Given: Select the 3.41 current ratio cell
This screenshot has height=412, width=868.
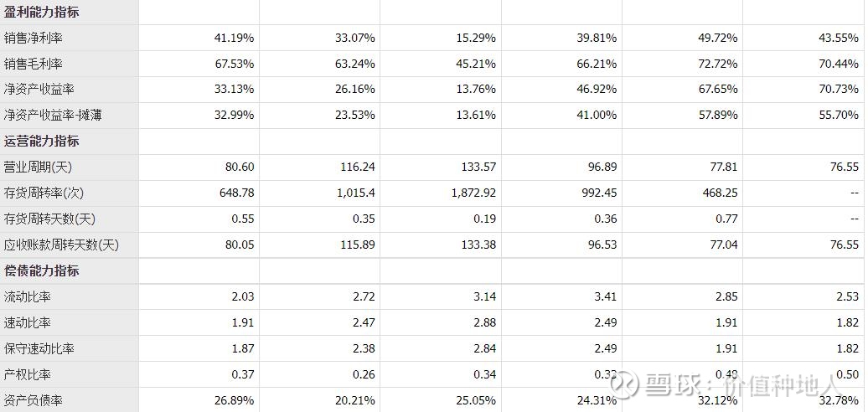Looking at the screenshot, I should click(x=562, y=296).
